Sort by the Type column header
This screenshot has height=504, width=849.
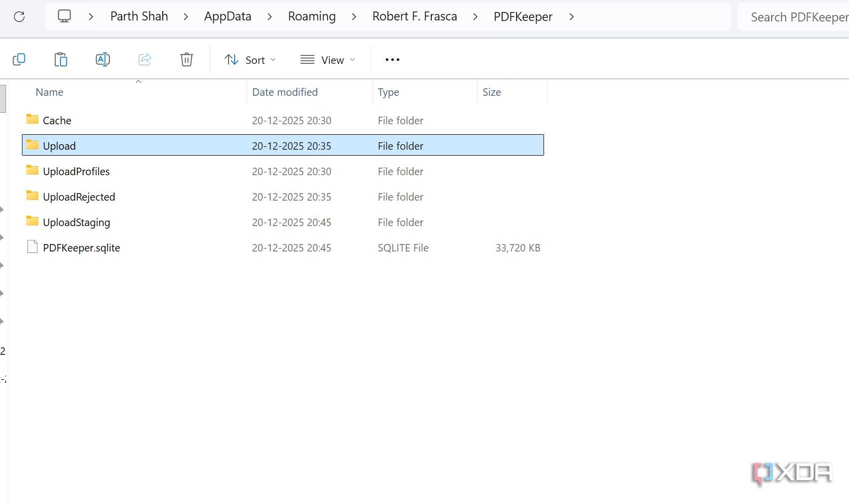click(388, 92)
